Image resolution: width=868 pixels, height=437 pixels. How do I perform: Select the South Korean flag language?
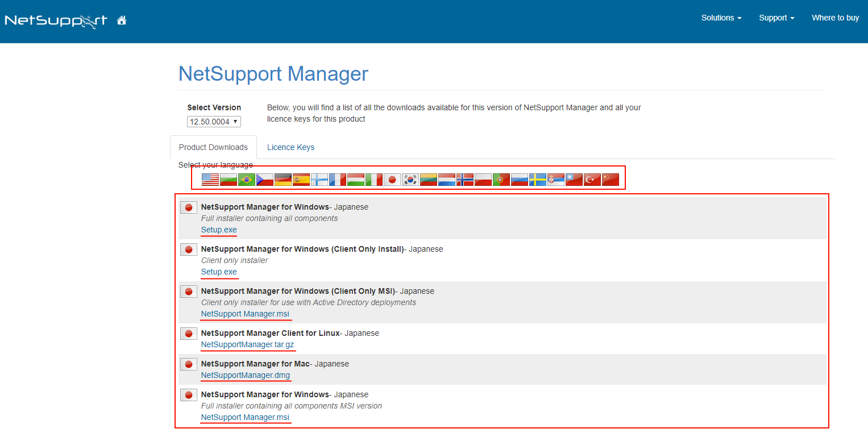(410, 180)
